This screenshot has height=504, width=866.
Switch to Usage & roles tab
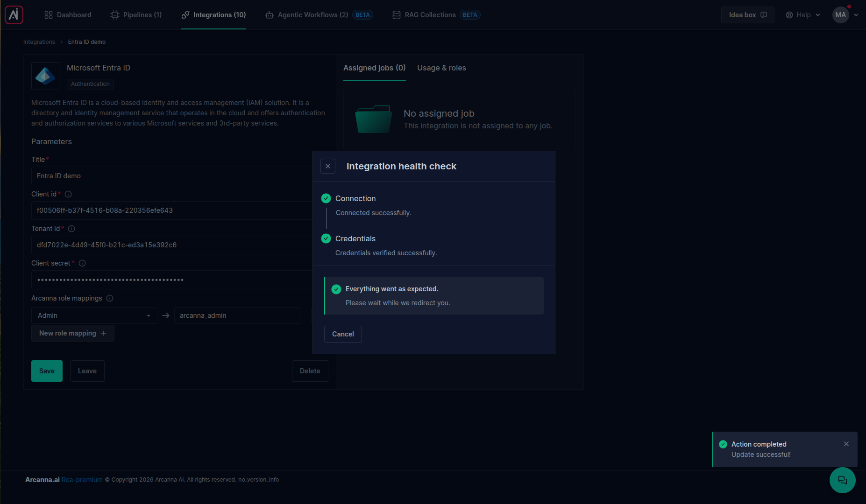click(441, 68)
